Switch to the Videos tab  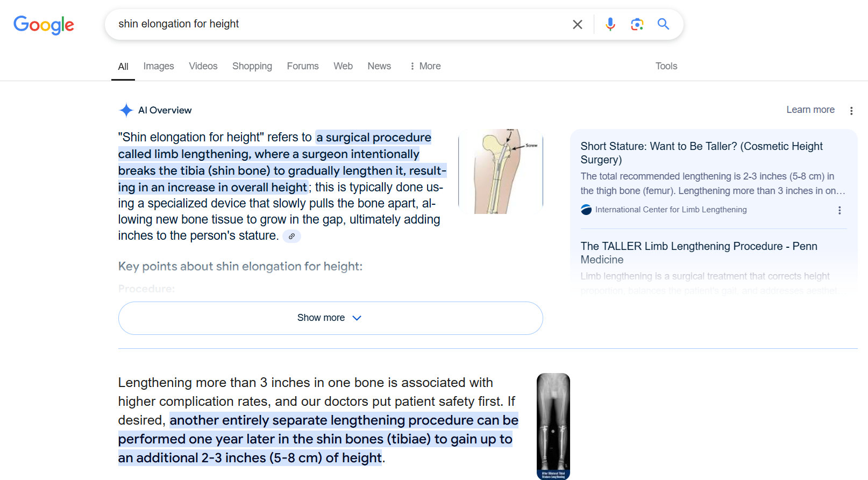tap(203, 66)
